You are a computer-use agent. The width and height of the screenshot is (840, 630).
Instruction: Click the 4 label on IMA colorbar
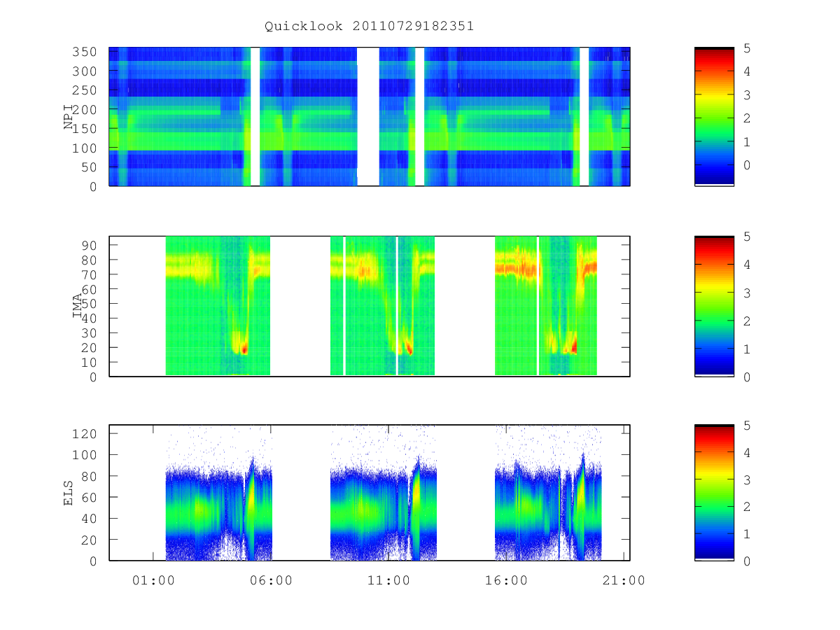click(x=747, y=265)
